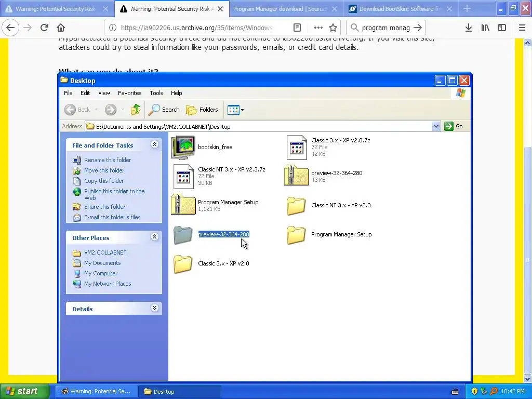Select the Classic NT 3.x - XP v2.3 folder icon

click(x=296, y=206)
